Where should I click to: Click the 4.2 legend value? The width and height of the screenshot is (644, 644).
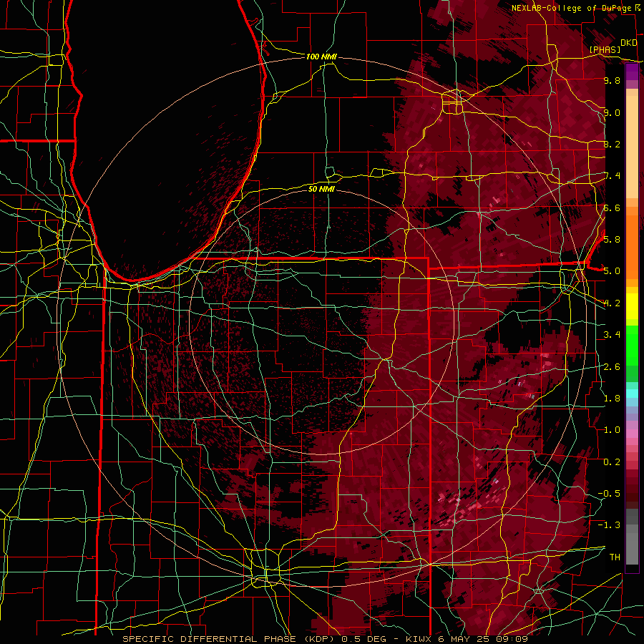[612, 303]
